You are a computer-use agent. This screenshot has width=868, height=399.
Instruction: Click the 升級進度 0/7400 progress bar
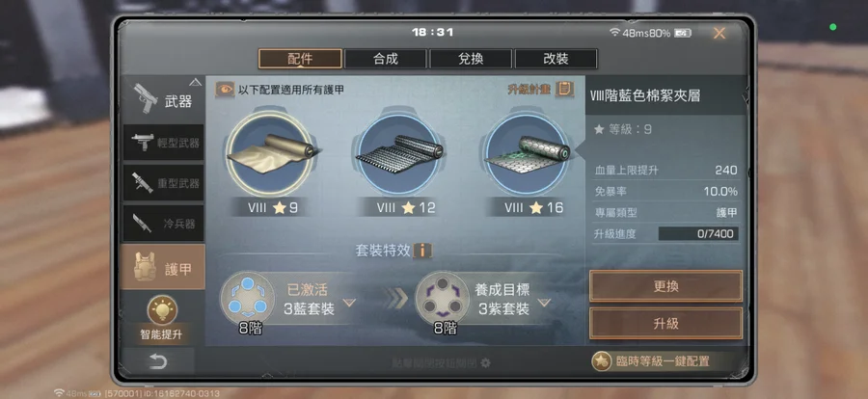(x=698, y=233)
